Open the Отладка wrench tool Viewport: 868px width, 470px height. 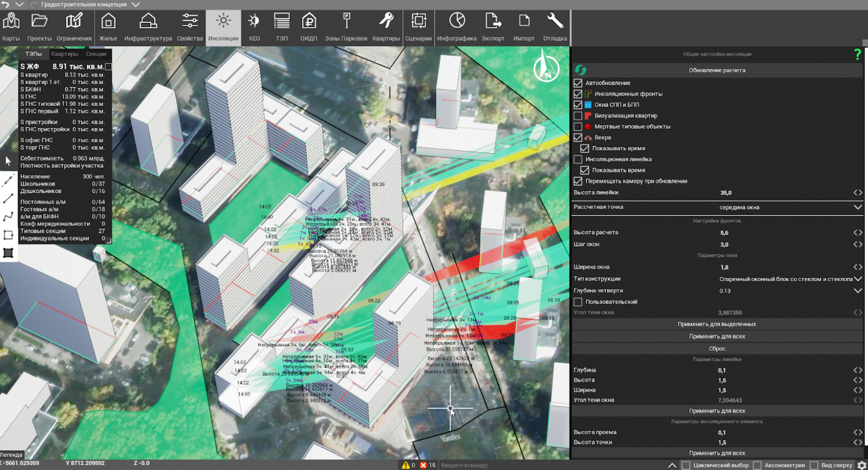(x=555, y=27)
